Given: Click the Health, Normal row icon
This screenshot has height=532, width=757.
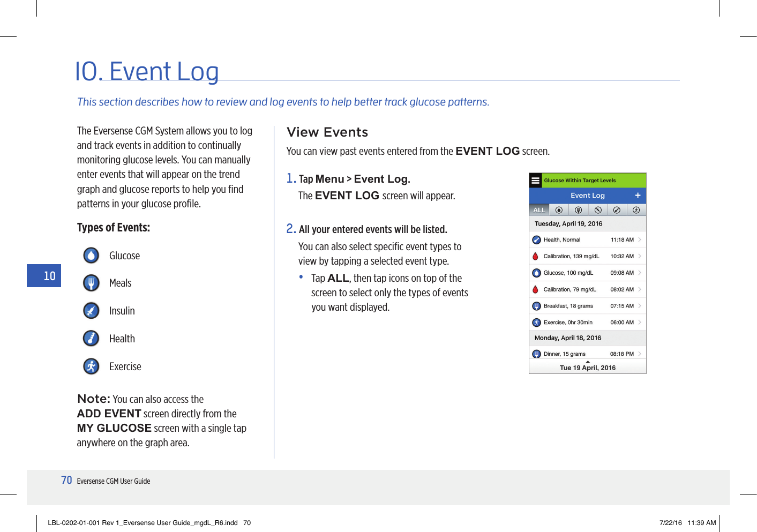Looking at the screenshot, I should (536, 240).
